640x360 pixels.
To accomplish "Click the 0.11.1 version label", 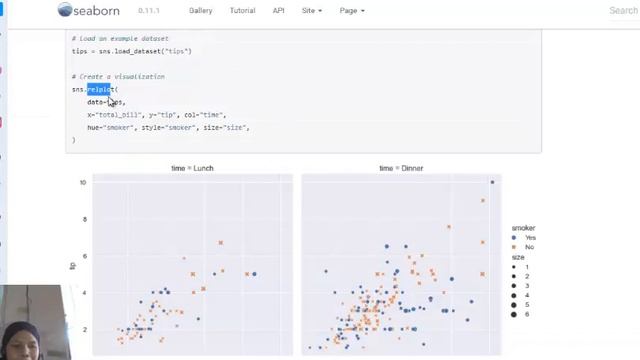I will (149, 11).
